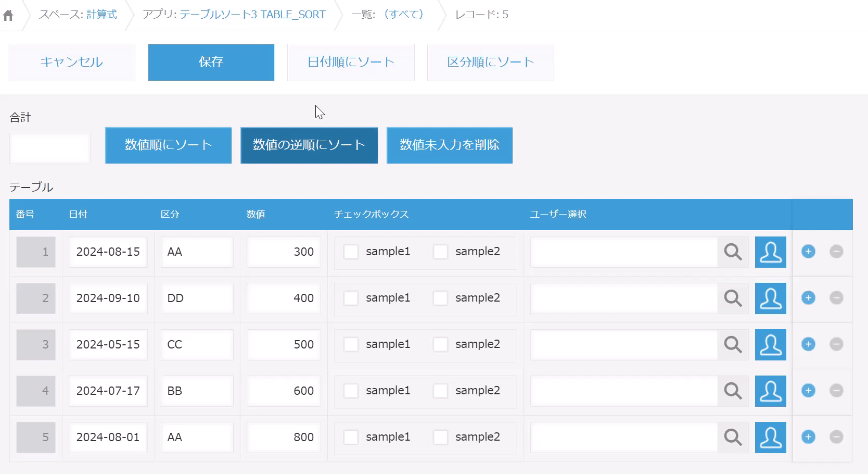This screenshot has height=474, width=868.
Task: Remove row 2 with the minus icon
Action: click(x=836, y=298)
